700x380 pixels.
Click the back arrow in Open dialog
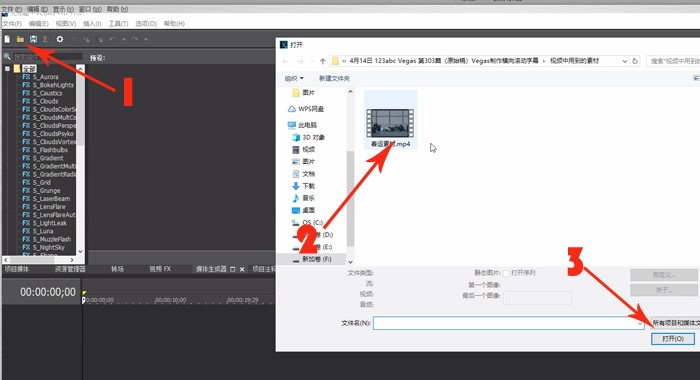286,61
